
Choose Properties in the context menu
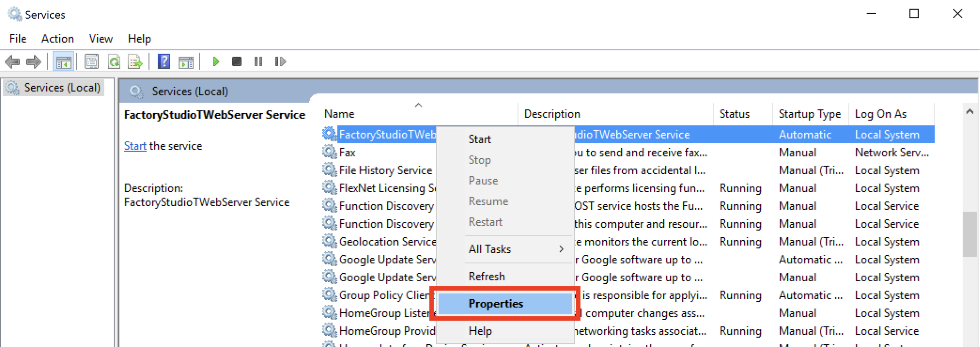click(505, 304)
